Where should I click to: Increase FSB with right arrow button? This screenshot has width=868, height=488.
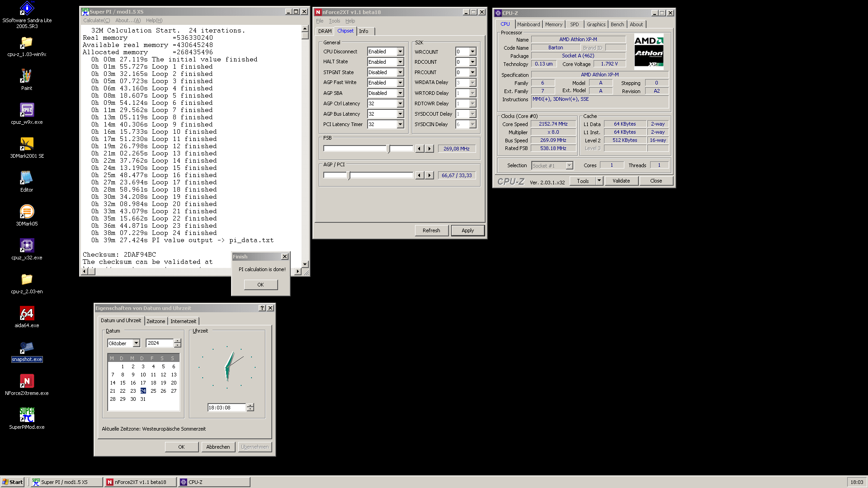click(429, 149)
